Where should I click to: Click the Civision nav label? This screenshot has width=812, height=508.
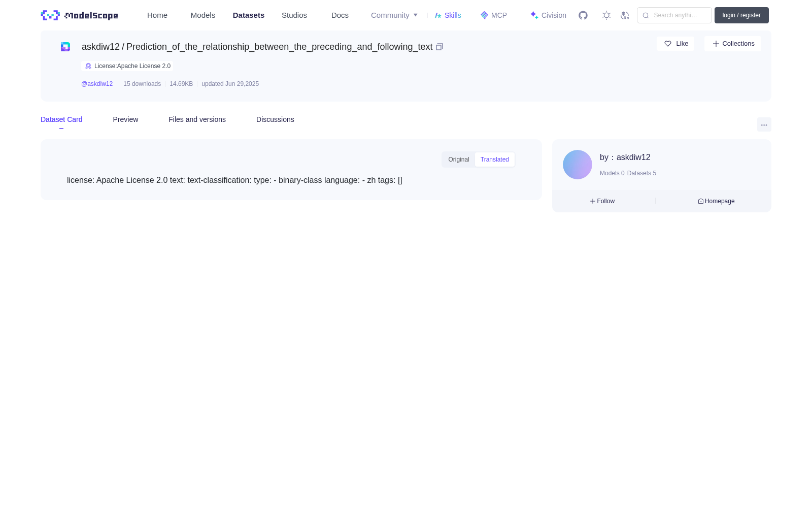[554, 15]
